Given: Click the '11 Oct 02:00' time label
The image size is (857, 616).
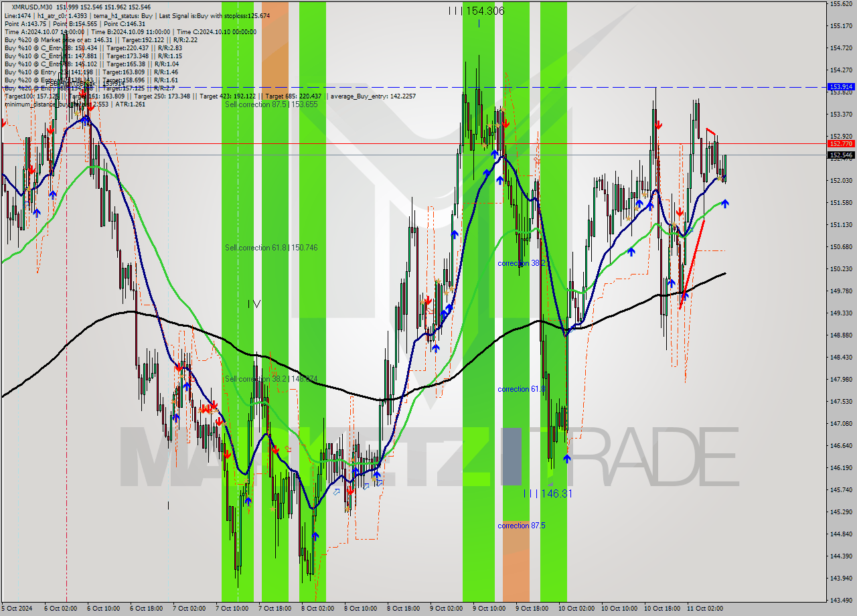Looking at the screenshot, I should [x=704, y=609].
